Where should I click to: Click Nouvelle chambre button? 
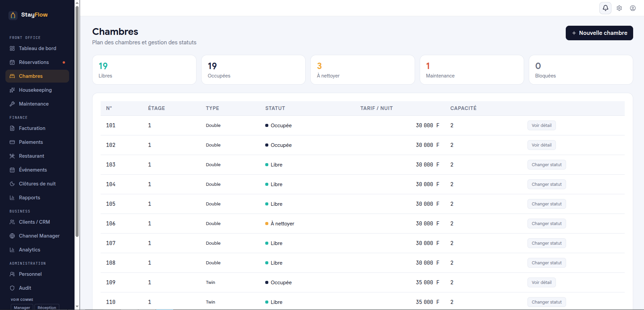point(599,33)
